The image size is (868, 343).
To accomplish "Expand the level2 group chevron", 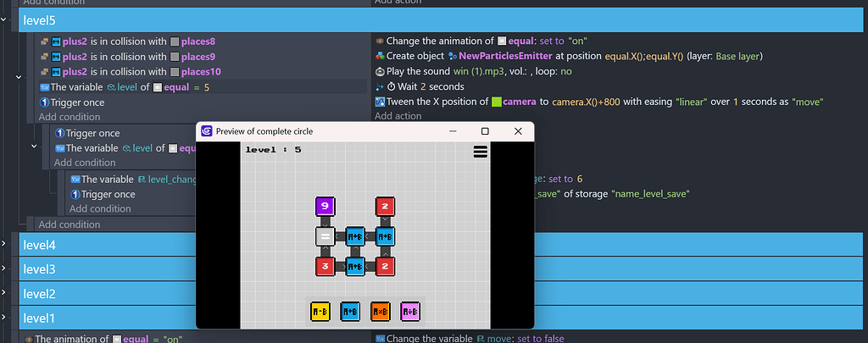I will pyautogui.click(x=4, y=293).
